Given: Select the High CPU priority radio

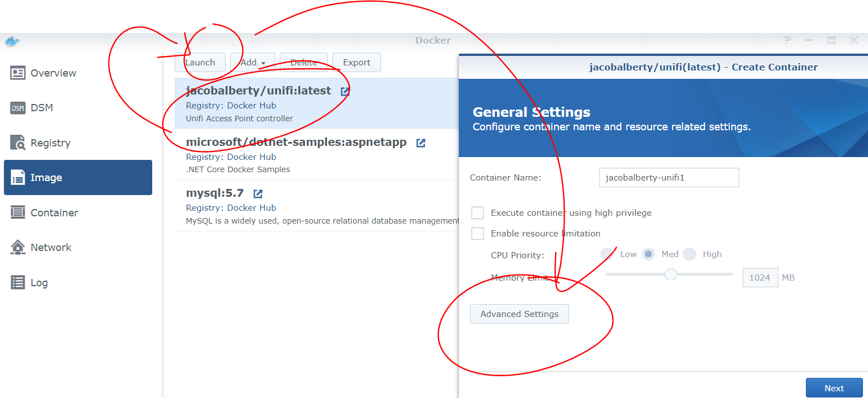Looking at the screenshot, I should [x=689, y=254].
